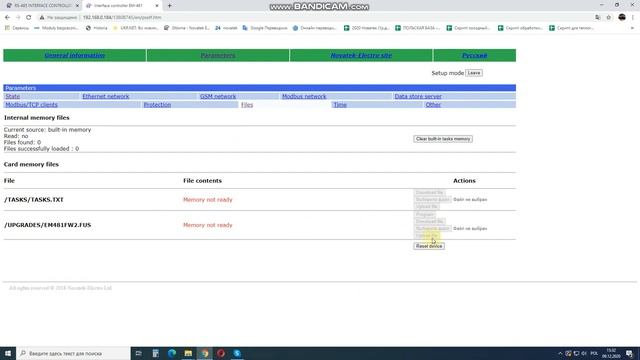Expand the bookmarks overflow chevron
This screenshot has height=360, width=640.
(632, 28)
